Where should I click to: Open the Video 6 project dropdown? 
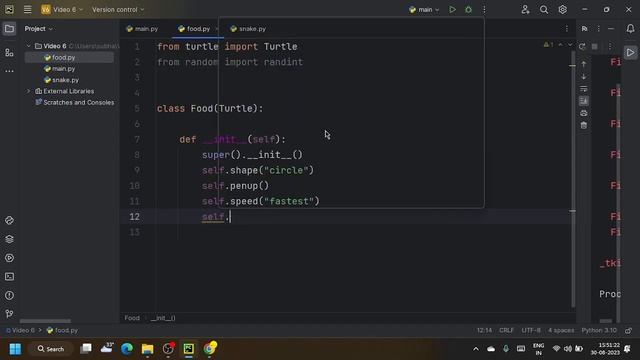point(62,9)
